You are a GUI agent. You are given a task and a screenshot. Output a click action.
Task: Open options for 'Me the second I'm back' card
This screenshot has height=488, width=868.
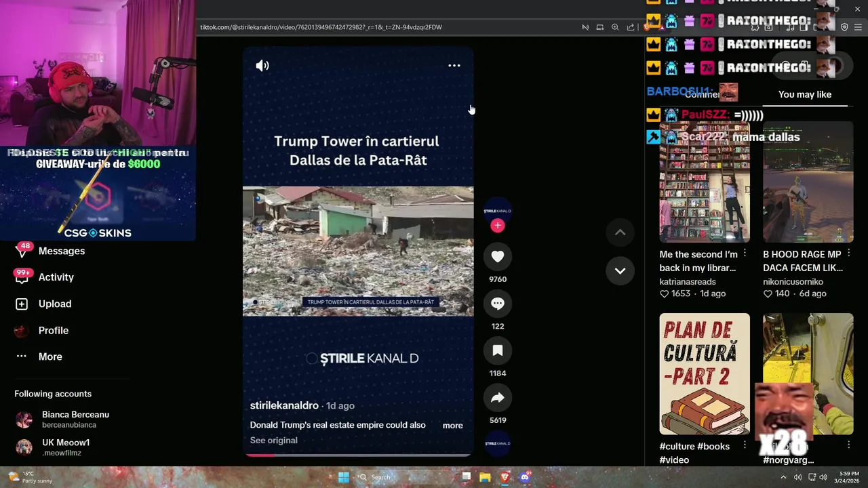click(745, 253)
